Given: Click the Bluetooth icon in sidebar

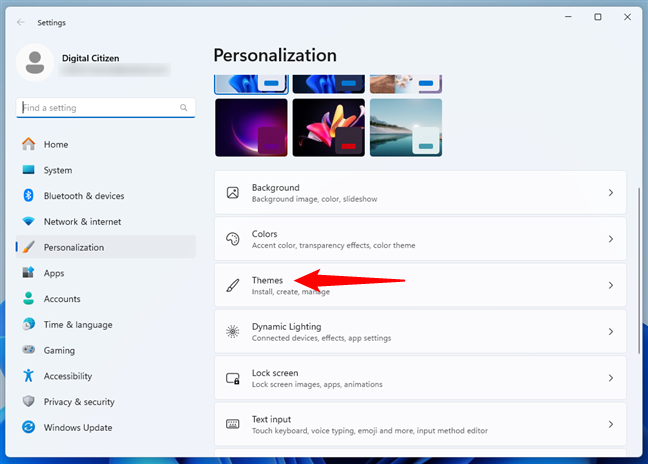Looking at the screenshot, I should coord(29,195).
